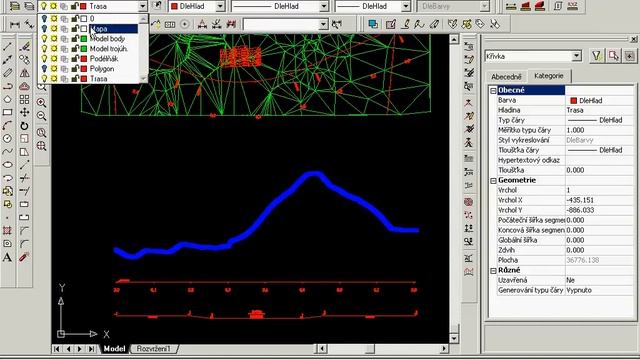This screenshot has height=360, width=640.
Task: Select the Polygon layer in the list
Action: (x=102, y=69)
